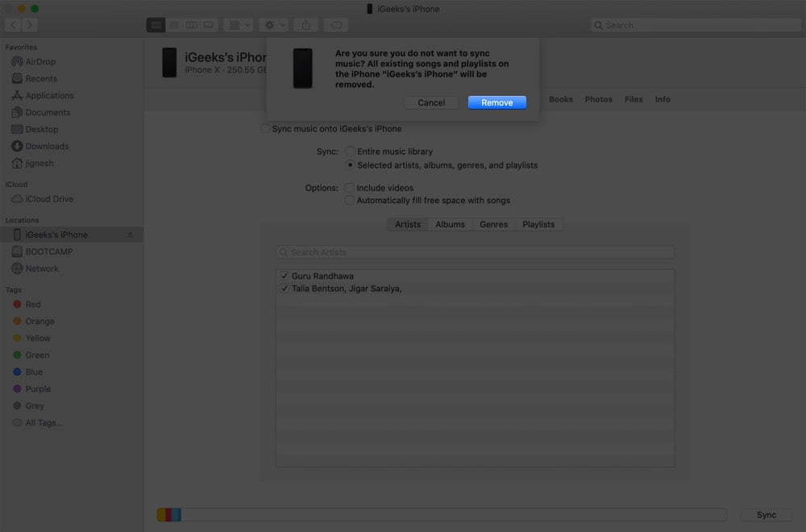806x532 pixels.
Task: Switch to the Albums tab
Action: (x=450, y=224)
